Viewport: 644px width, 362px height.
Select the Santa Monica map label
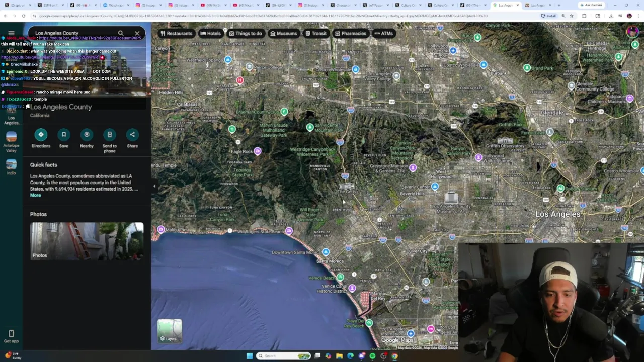[330, 261]
